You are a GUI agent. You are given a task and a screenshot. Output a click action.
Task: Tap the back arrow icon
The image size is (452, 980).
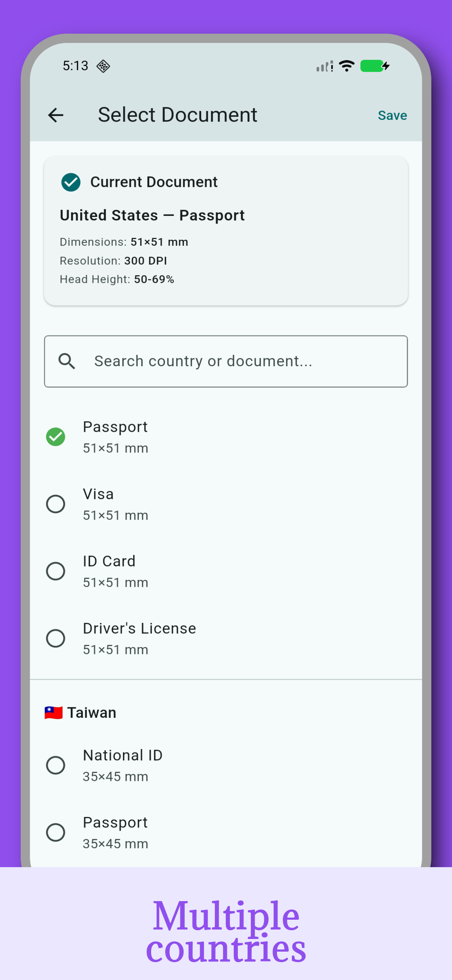[x=56, y=115]
